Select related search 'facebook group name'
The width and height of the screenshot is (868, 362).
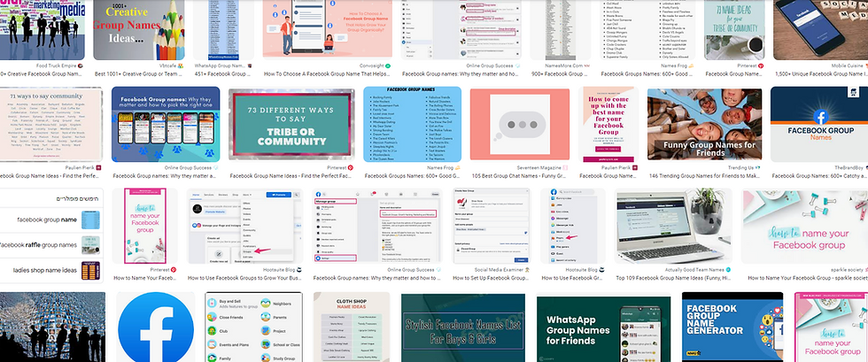51,220
